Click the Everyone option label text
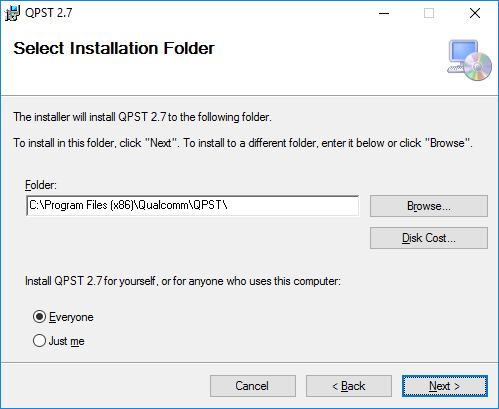 (71, 317)
